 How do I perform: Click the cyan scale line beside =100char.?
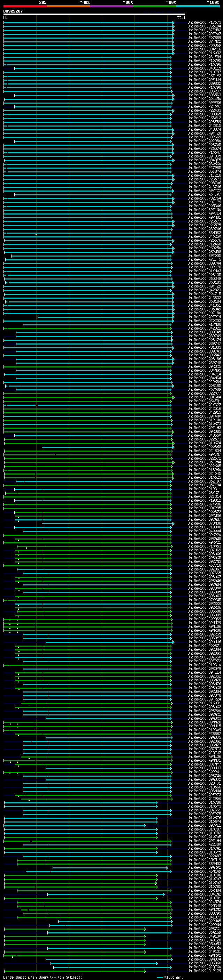coord(160,977)
